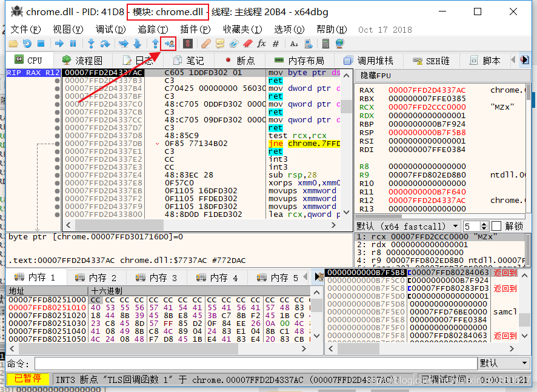
Task: Click the globe check-for-updates icon
Action: [x=339, y=44]
